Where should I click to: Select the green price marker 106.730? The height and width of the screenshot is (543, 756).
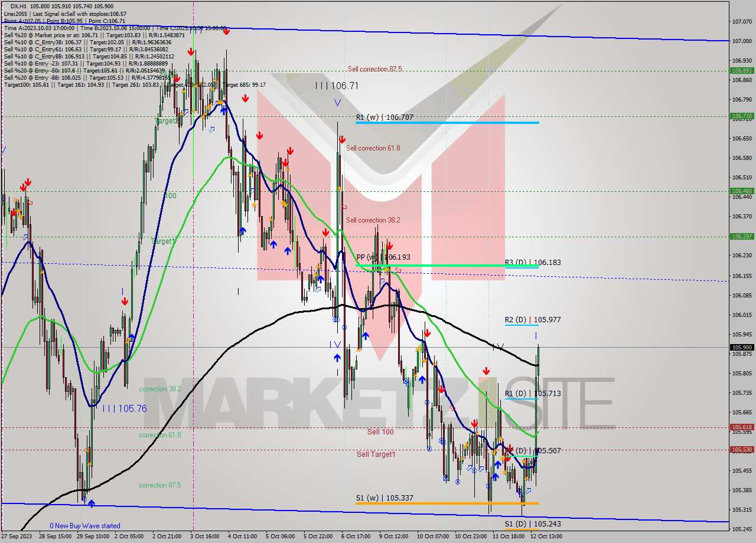point(742,116)
